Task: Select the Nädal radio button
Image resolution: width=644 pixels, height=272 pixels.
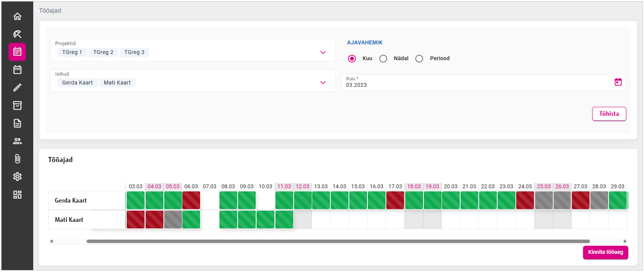Action: pyautogui.click(x=383, y=59)
